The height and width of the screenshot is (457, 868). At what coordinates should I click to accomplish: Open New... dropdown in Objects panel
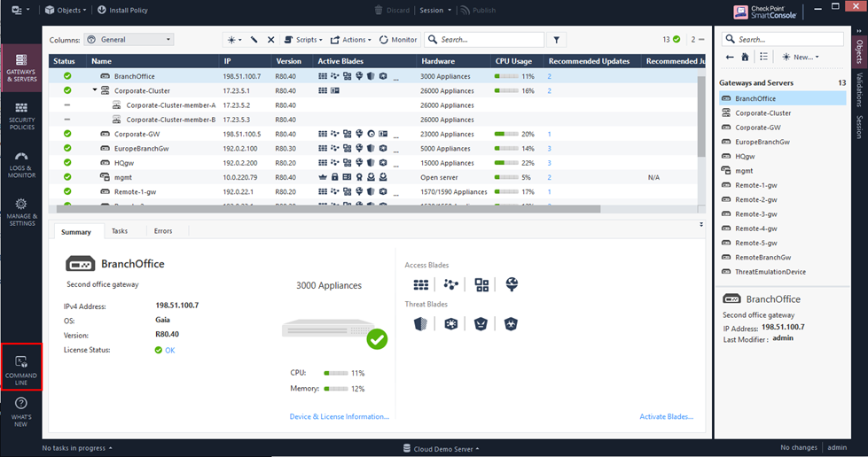pos(801,57)
